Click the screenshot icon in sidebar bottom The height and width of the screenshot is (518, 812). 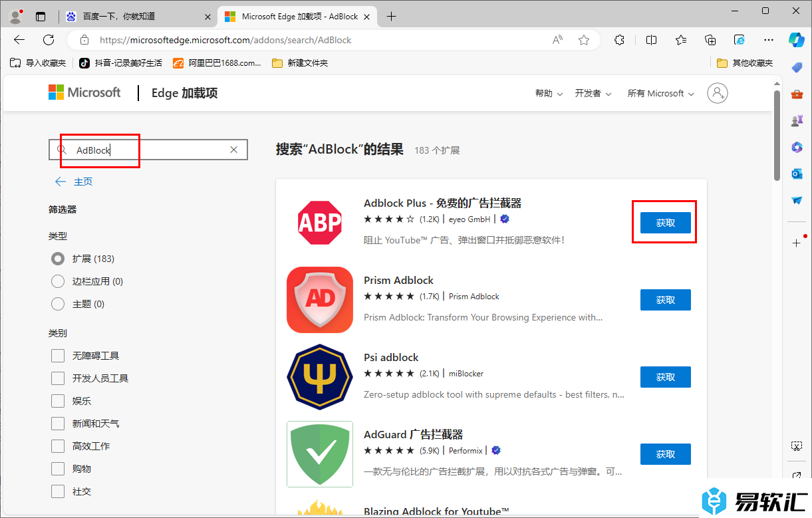797,446
